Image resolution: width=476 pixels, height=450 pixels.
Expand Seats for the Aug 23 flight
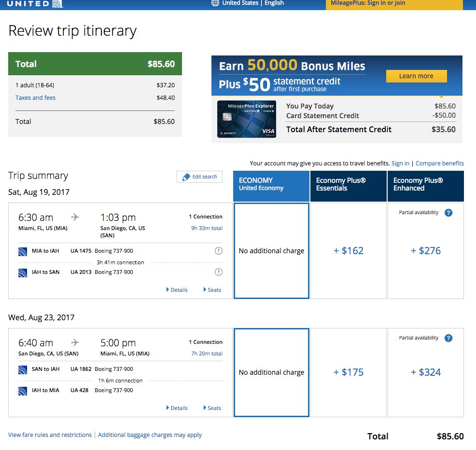(x=212, y=408)
